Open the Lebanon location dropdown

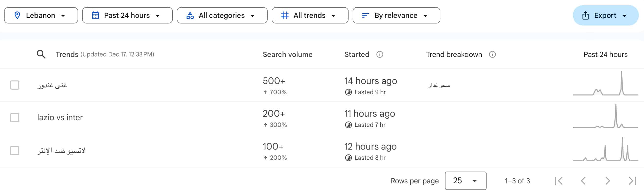pos(41,15)
